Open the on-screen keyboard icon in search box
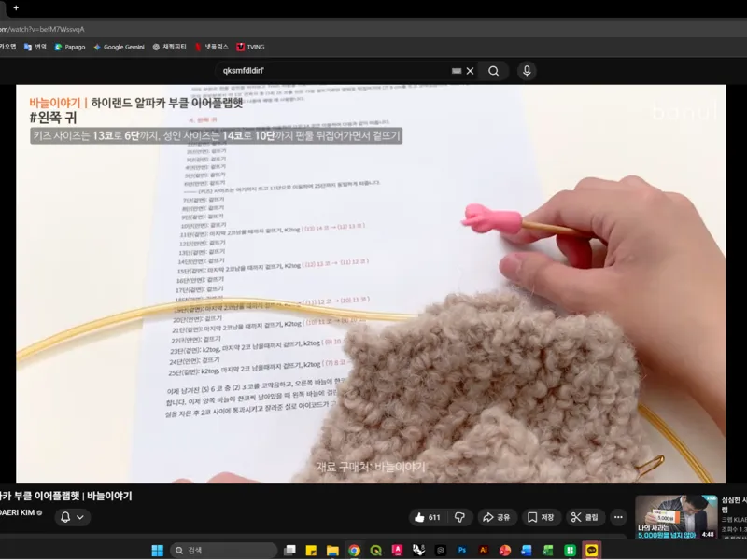The height and width of the screenshot is (560, 747). pos(457,71)
